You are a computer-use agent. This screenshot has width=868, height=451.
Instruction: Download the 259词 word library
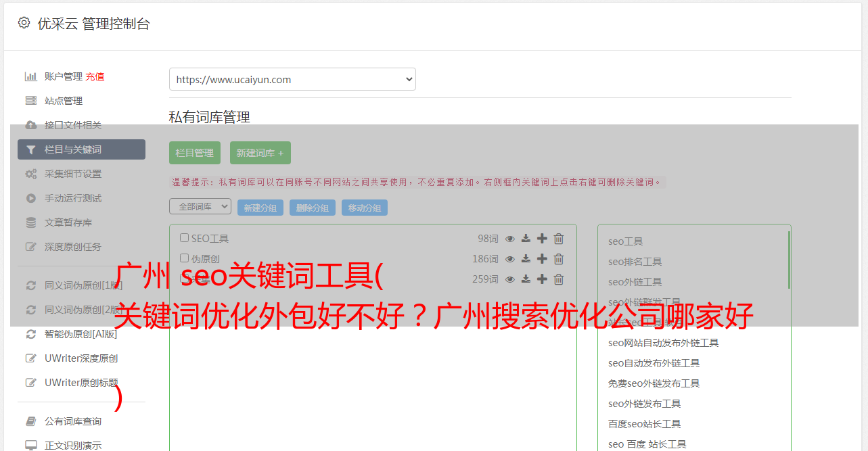click(526, 279)
